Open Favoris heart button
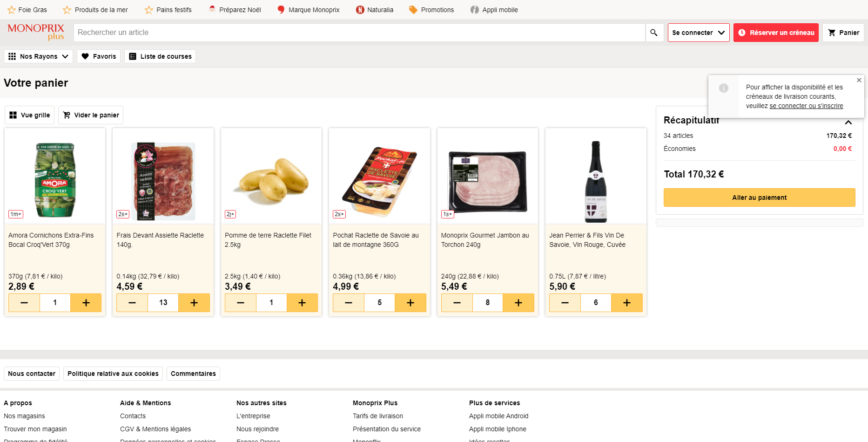Image resolution: width=868 pixels, height=442 pixels. (99, 56)
